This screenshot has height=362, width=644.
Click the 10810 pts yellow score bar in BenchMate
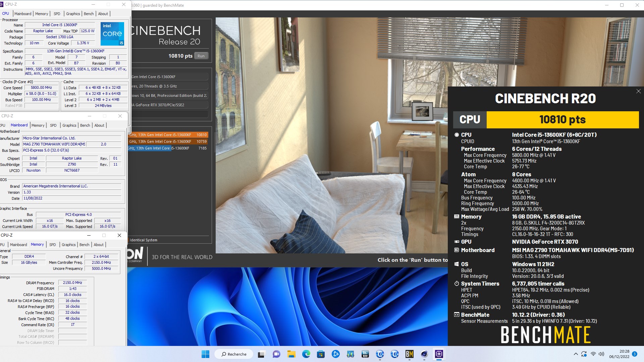click(x=562, y=120)
